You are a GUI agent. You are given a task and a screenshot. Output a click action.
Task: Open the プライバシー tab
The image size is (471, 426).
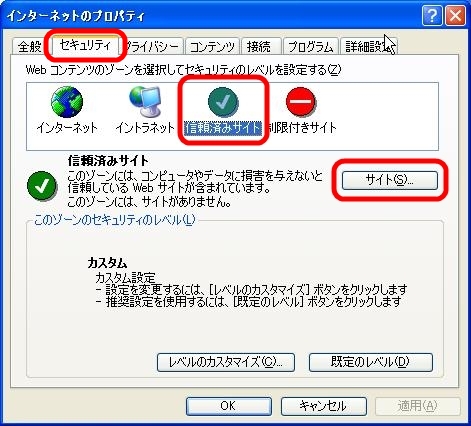coord(153,46)
